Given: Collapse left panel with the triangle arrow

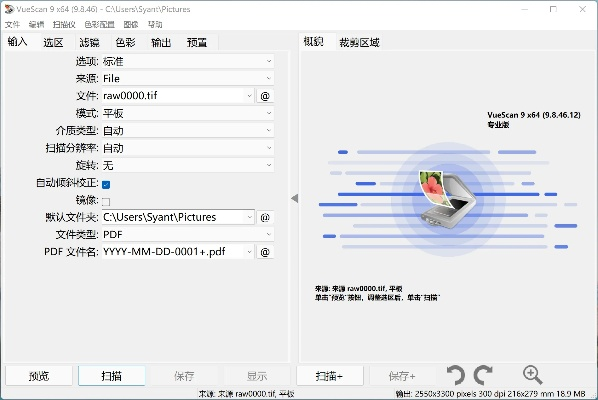Looking at the screenshot, I should (x=294, y=198).
